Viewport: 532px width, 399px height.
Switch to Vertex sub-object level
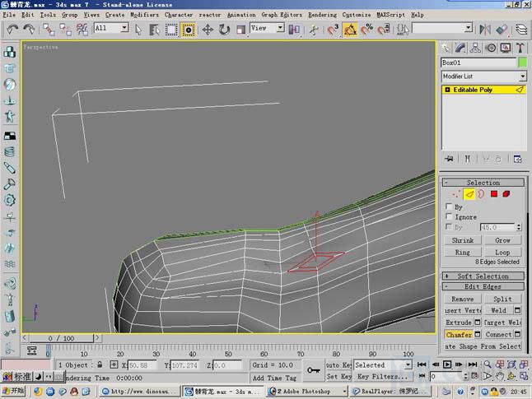[x=456, y=194]
